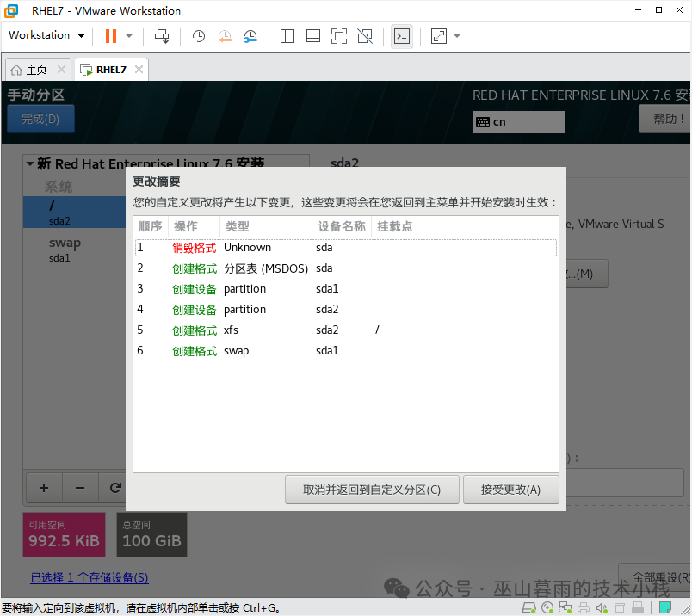Take a snapshot of the virtual machine
Screen dimensions: 692x616
click(198, 35)
